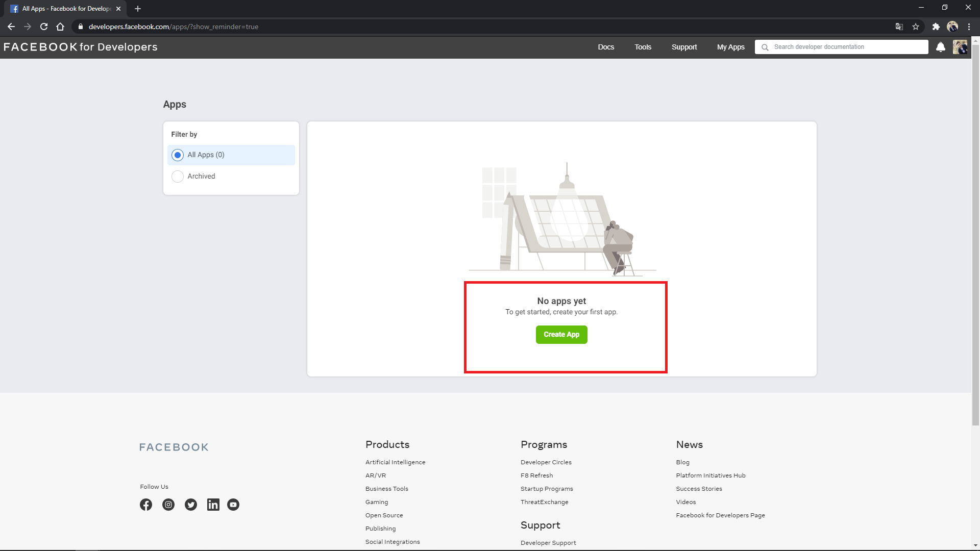Image resolution: width=980 pixels, height=551 pixels.
Task: Click the green Create App button
Action: pyautogui.click(x=561, y=335)
